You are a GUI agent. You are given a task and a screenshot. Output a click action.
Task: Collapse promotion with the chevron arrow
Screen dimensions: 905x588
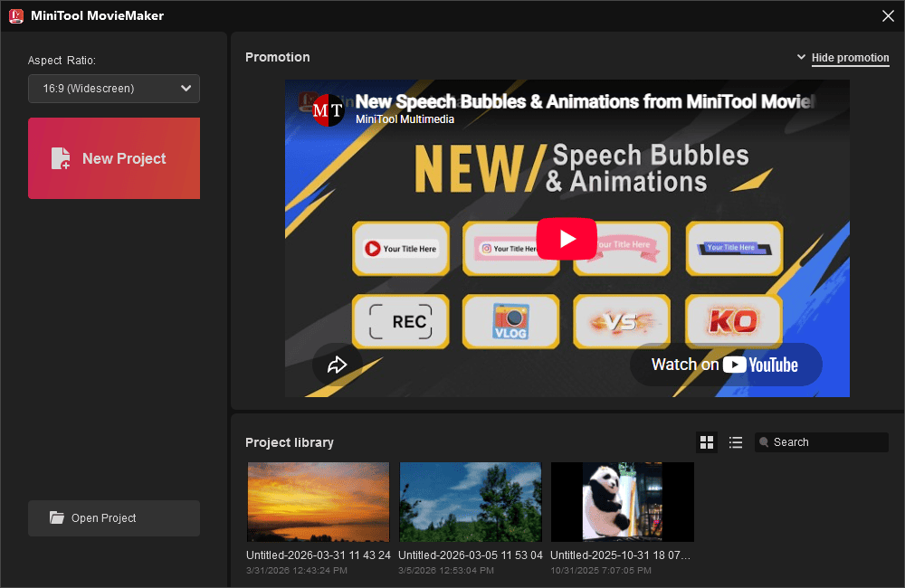pos(801,57)
